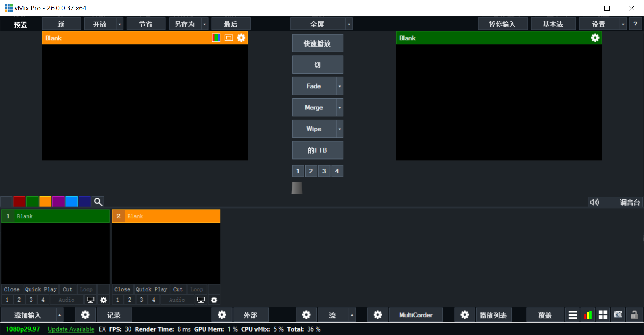
Task: Expand the 另存为 dropdown arrow
Action: [x=204, y=24]
